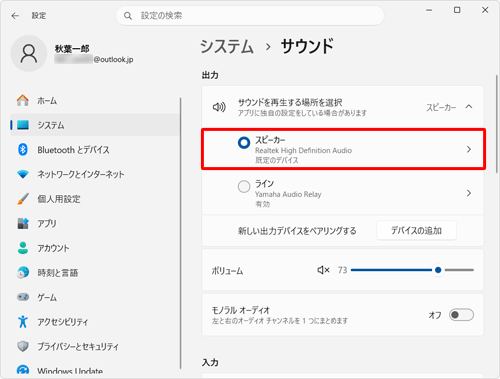500x379 pixels.
Task: Click the speaker icon beside output selection
Action: coord(219,107)
